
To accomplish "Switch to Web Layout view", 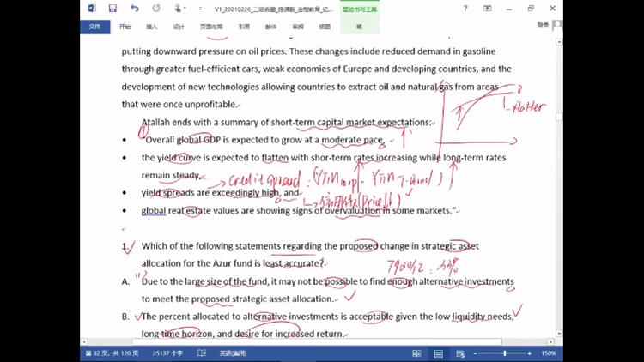I will coord(460,353).
